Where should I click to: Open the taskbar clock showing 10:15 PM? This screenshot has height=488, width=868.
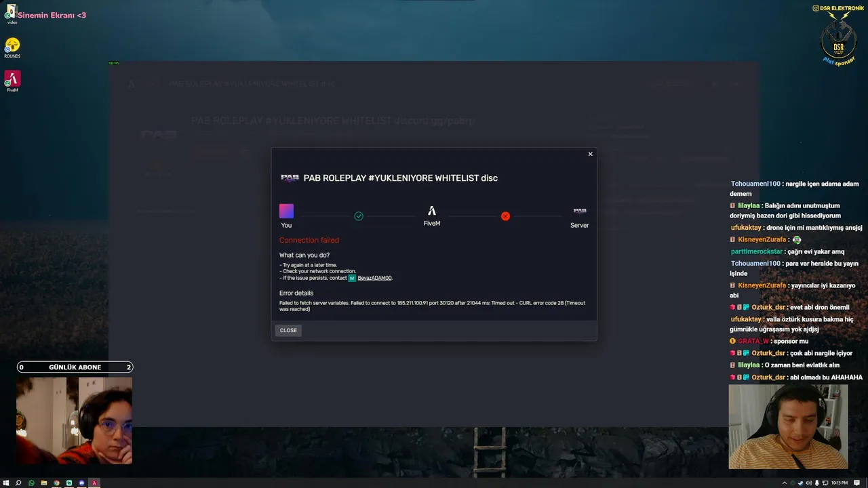(840, 483)
